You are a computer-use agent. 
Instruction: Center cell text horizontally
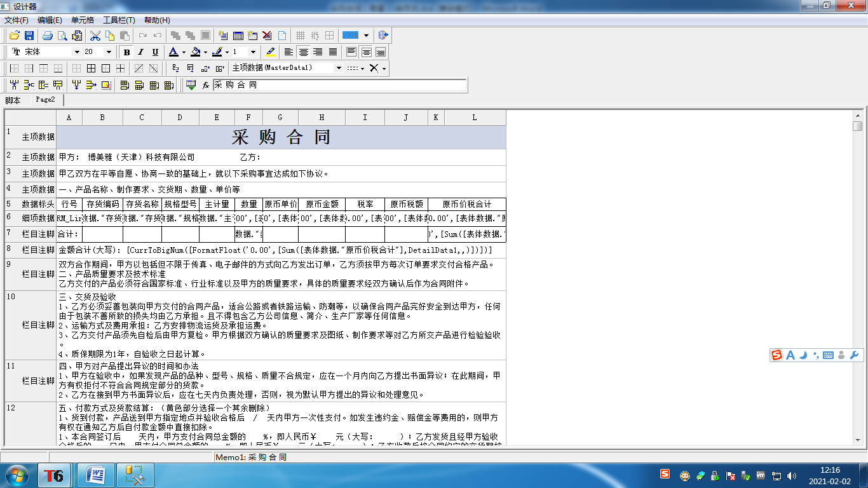pos(303,52)
